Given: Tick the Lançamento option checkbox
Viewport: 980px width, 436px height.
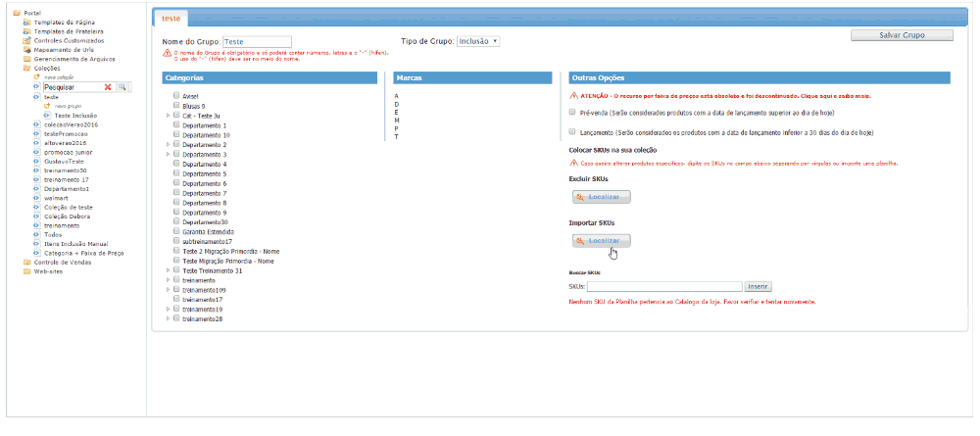Looking at the screenshot, I should pos(573,131).
